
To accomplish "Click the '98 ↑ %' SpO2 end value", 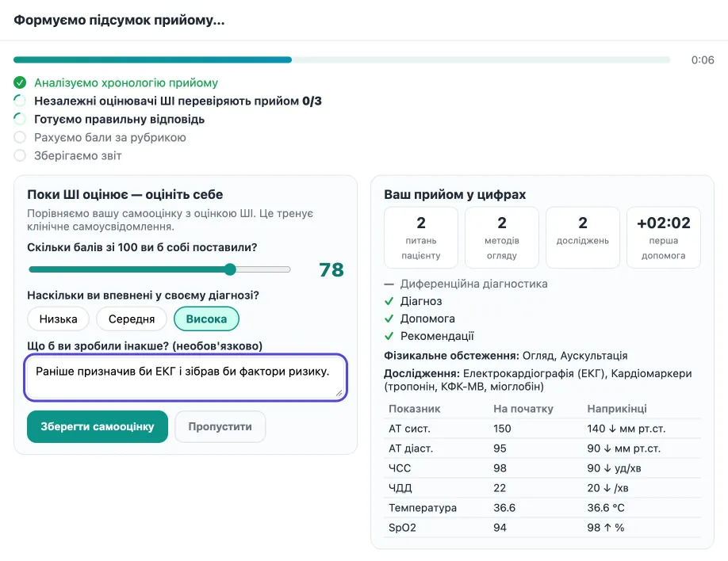I will click(x=605, y=528).
